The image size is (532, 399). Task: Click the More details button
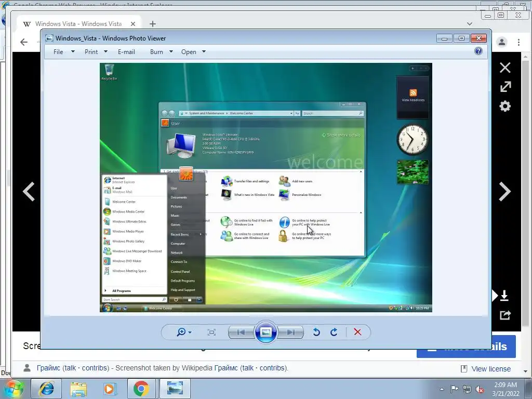tap(466, 347)
